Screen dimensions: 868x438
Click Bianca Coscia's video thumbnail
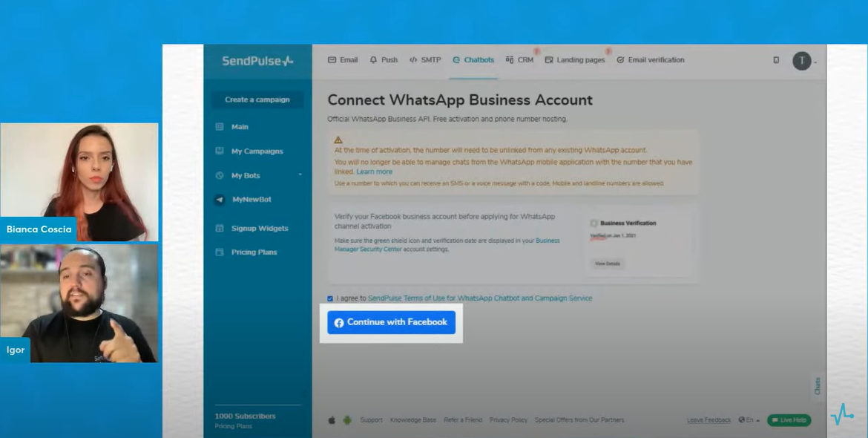coord(79,182)
